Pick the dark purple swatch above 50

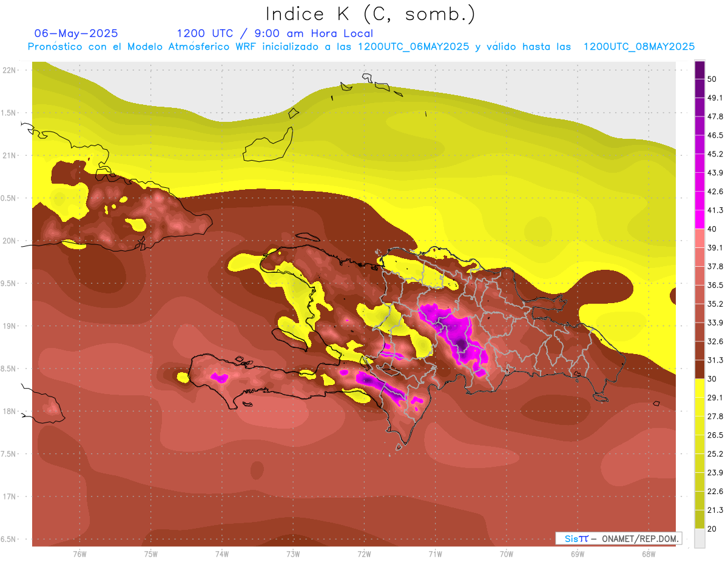pyautogui.click(x=700, y=70)
